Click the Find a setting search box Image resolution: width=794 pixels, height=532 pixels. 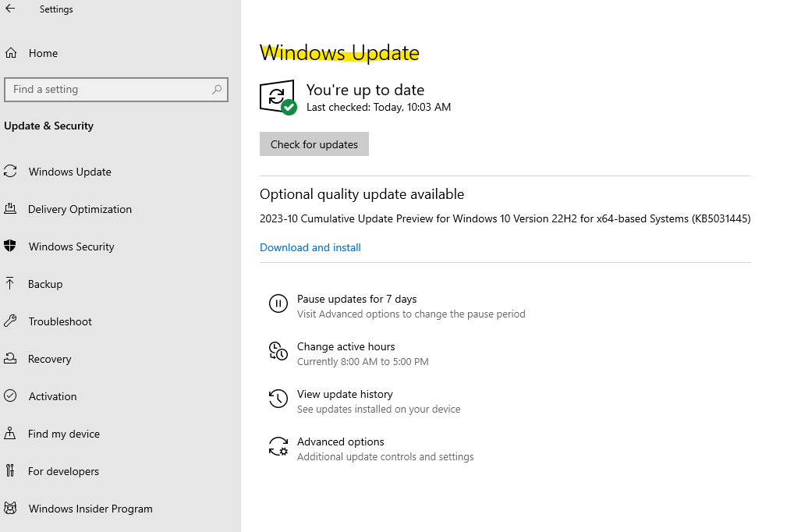tap(116, 90)
